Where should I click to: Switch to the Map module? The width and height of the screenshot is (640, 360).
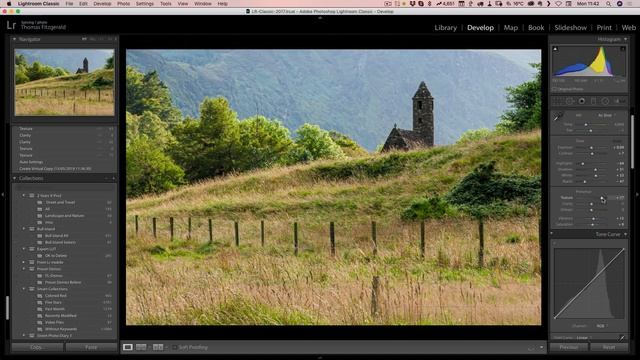(511, 27)
